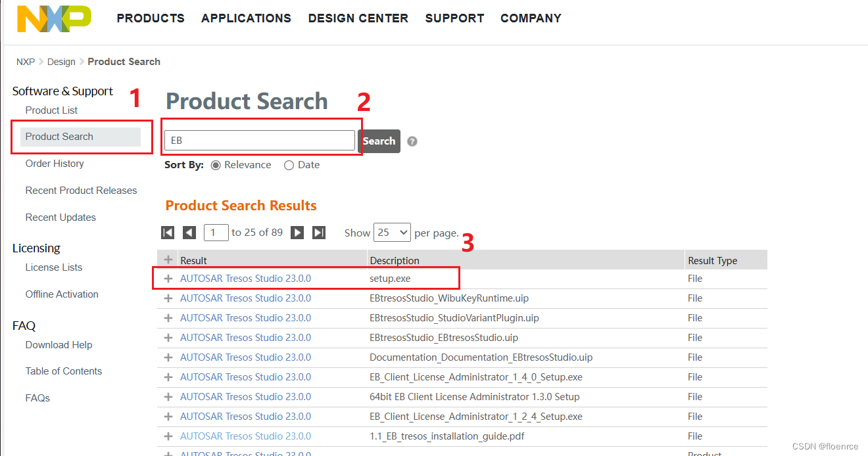This screenshot has height=456, width=868.
Task: Click the product search text field
Action: click(x=260, y=141)
